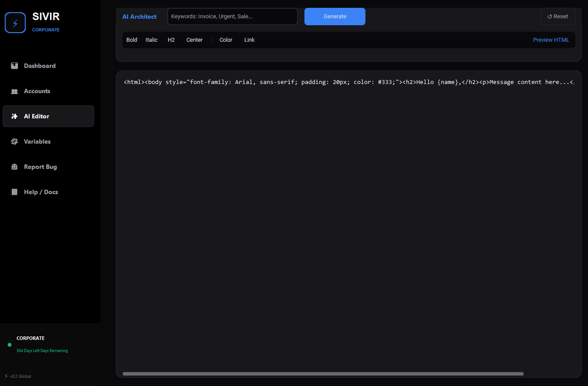Open the Variables section
Screen dimensions: 588x386
[x=48, y=141]
